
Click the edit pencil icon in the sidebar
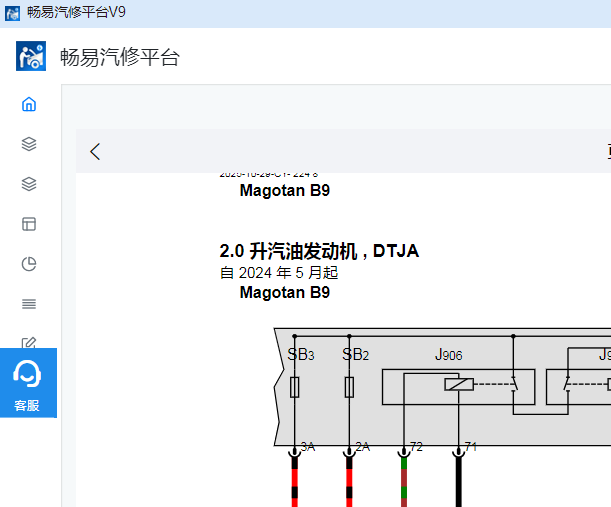[29, 343]
